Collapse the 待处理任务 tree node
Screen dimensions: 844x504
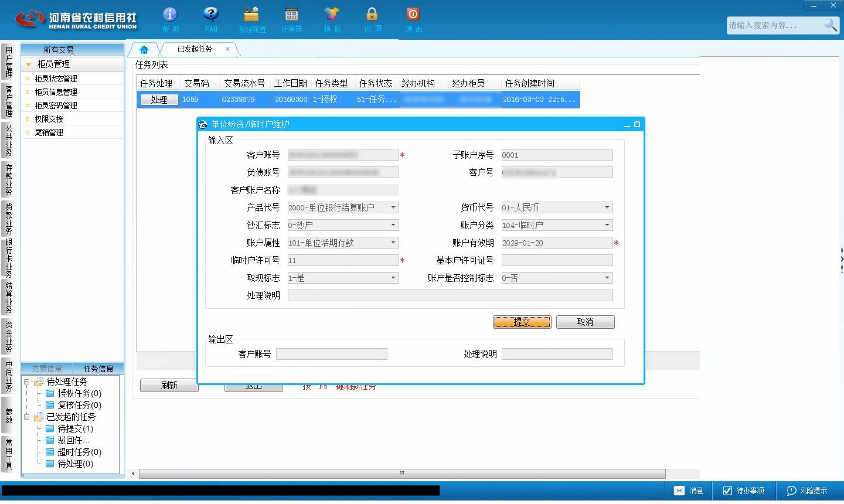coord(27,382)
